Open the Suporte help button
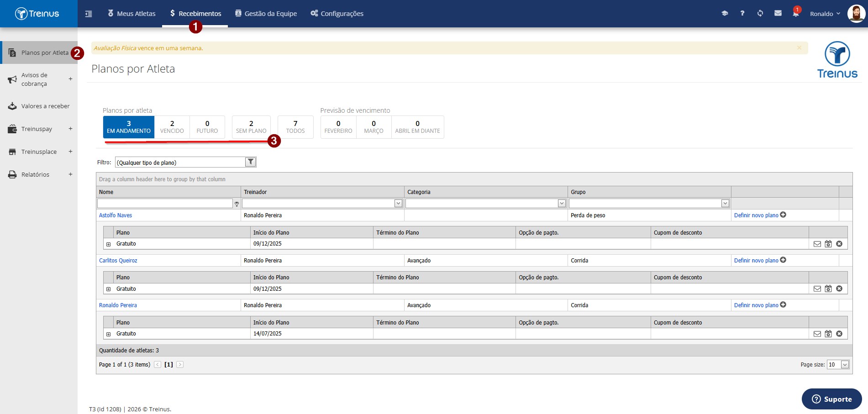Screen dimensions: 868x414 tap(831, 399)
